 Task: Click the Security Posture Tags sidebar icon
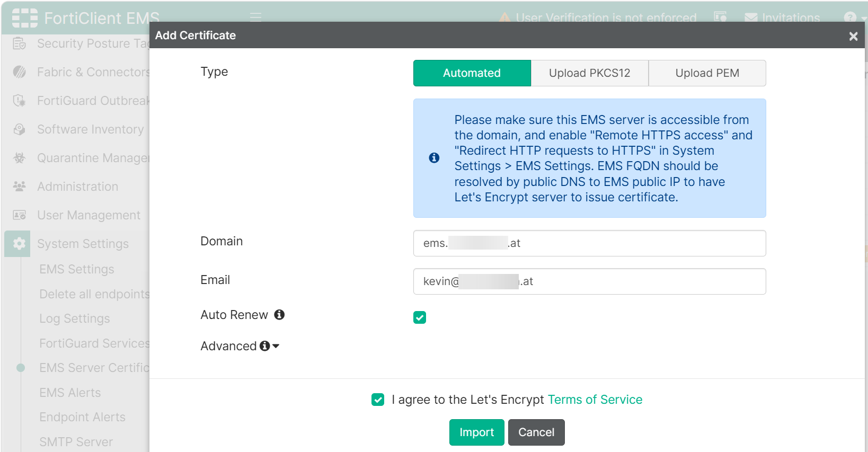point(20,43)
